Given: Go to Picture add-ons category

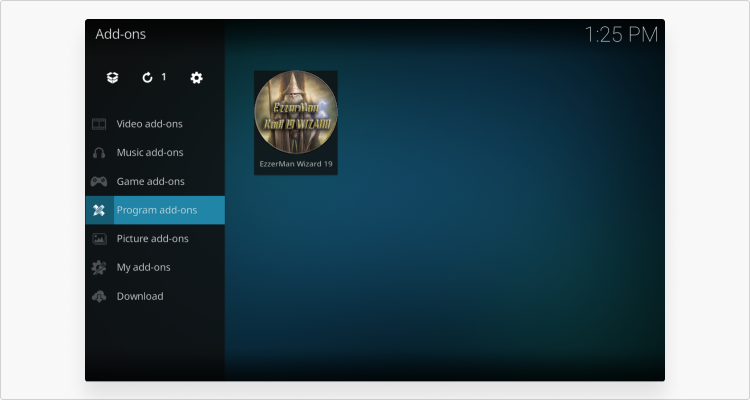Looking at the screenshot, I should (x=155, y=239).
